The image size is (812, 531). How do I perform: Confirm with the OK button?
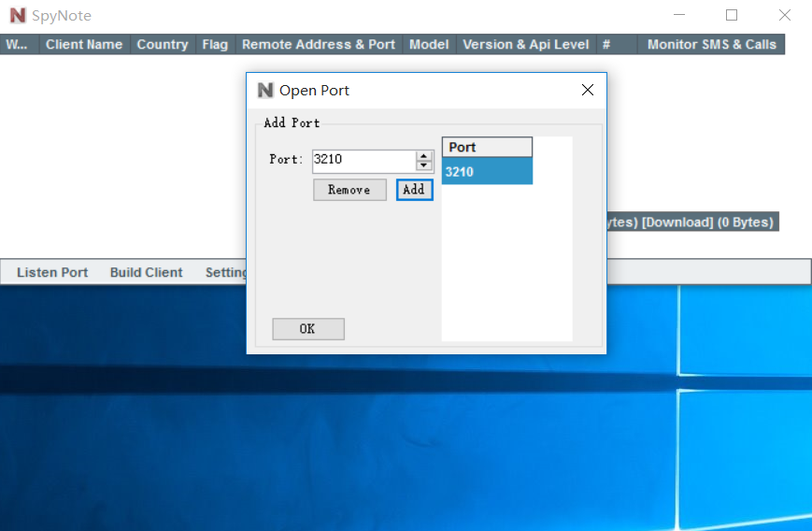(308, 329)
